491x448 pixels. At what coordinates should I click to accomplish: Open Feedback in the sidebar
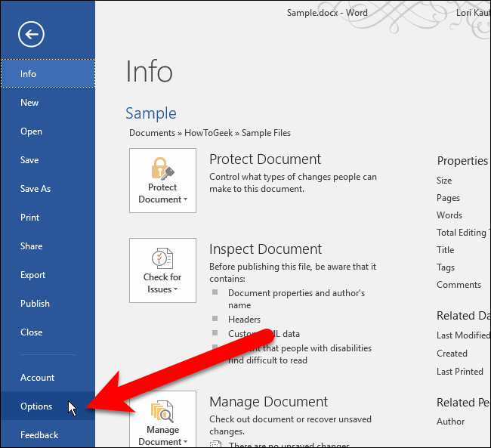tap(48, 435)
